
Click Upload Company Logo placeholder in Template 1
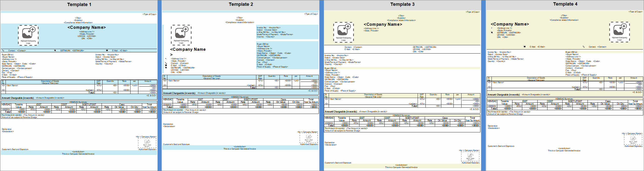point(28,35)
